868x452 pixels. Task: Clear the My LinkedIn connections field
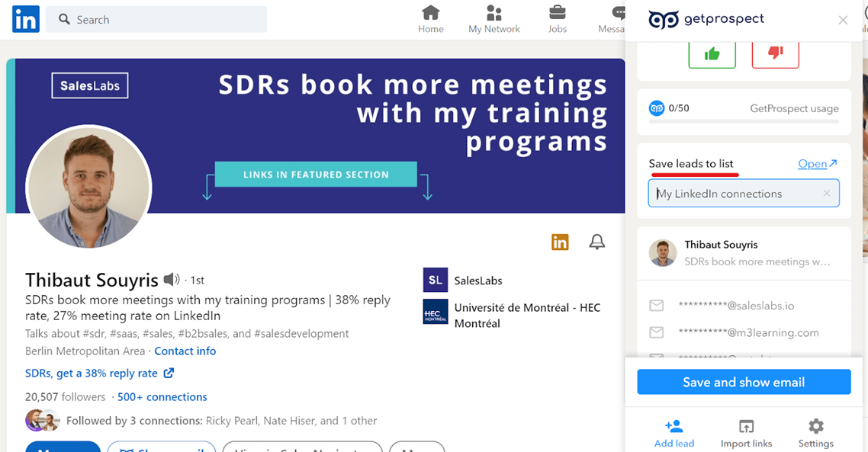pos(827,193)
